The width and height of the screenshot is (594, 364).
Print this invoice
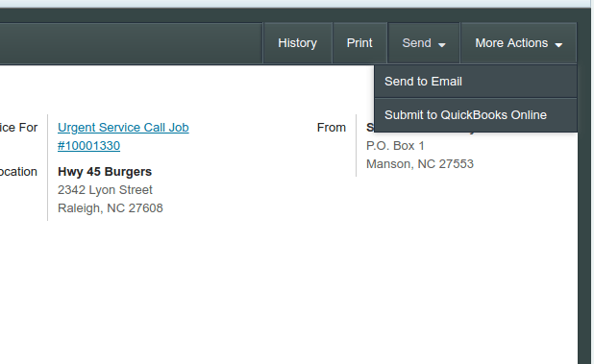click(x=359, y=43)
